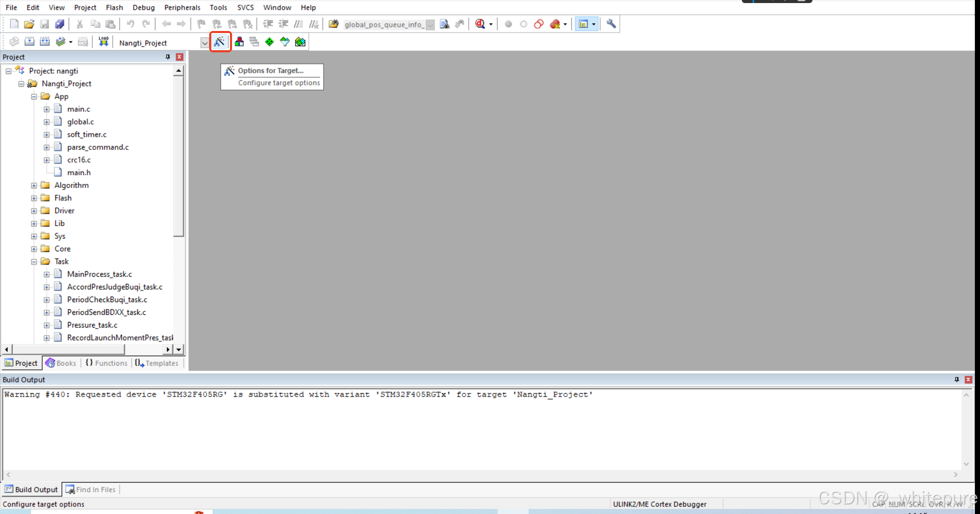Open the window layout dropdown arrow
Image resolution: width=980 pixels, height=514 pixels.
pos(594,24)
